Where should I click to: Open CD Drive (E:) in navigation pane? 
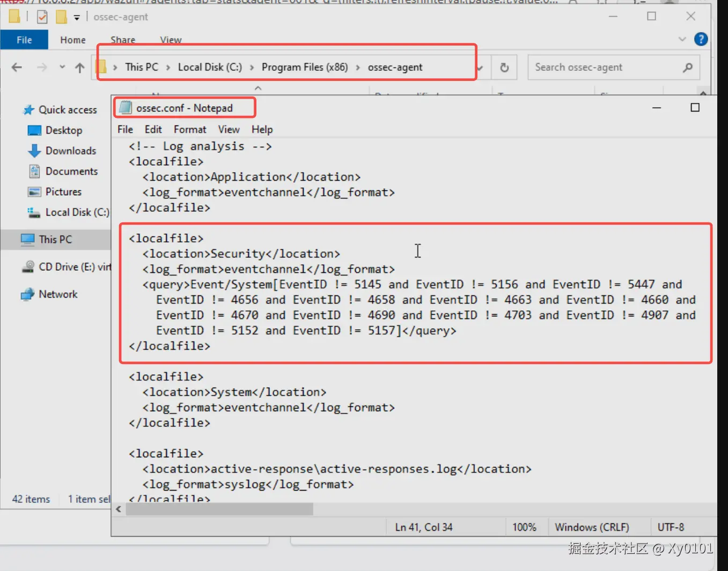pyautogui.click(x=75, y=266)
